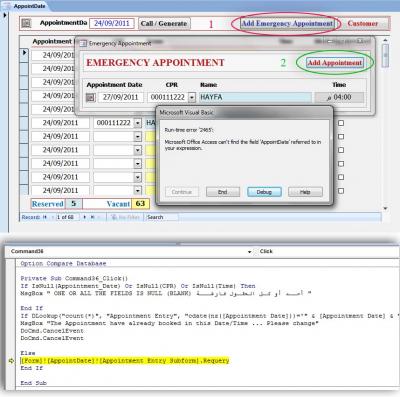Click the Microsoft Visual Basic dialog title bar
The height and width of the screenshot is (397, 400).
coord(244,113)
